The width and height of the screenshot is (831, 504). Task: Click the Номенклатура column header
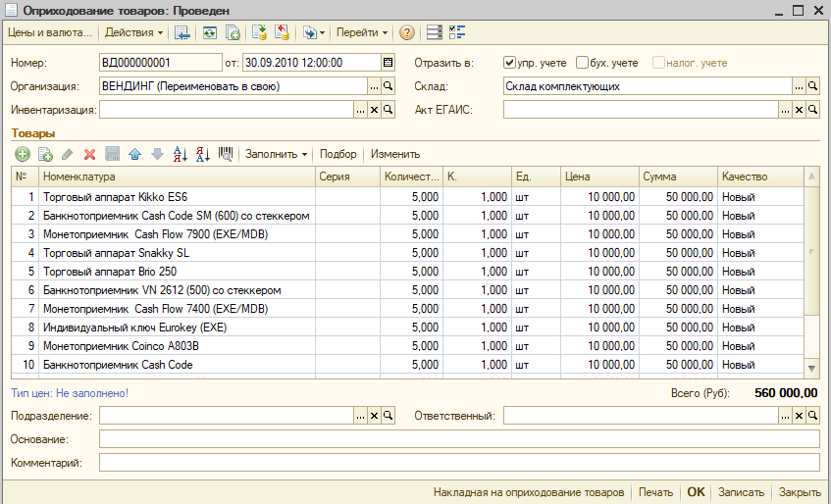pyautogui.click(x=177, y=176)
